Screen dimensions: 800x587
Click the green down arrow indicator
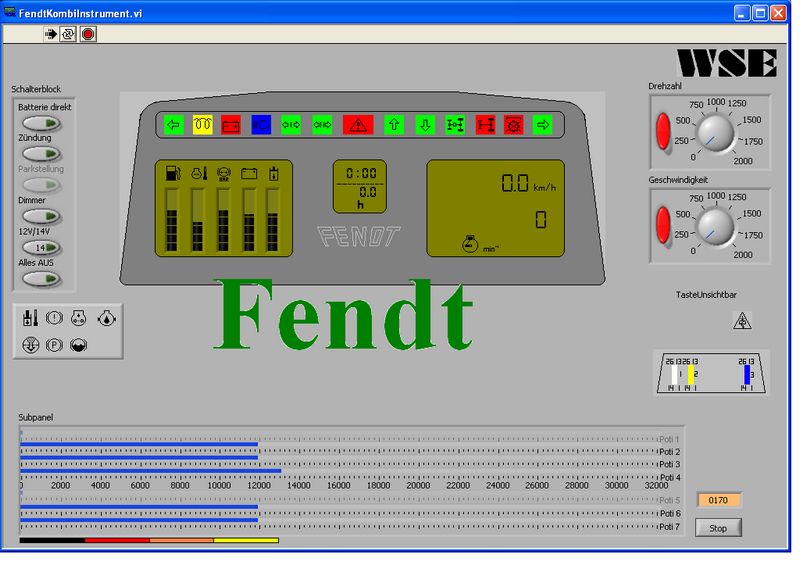(x=425, y=124)
